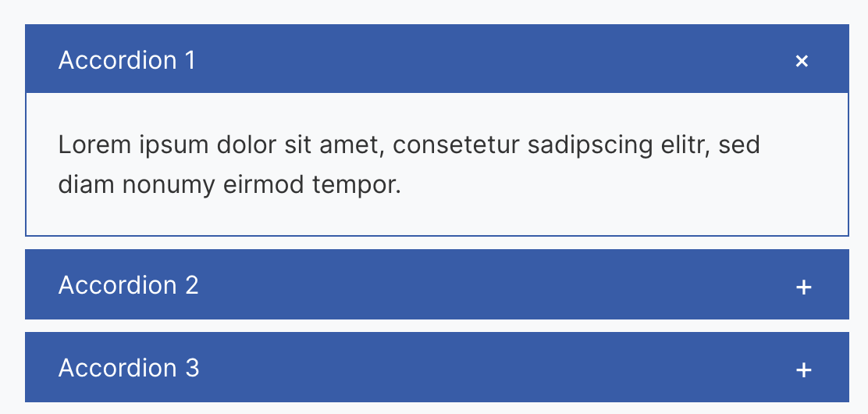Collapse the Accordion 1 section header

tap(437, 59)
